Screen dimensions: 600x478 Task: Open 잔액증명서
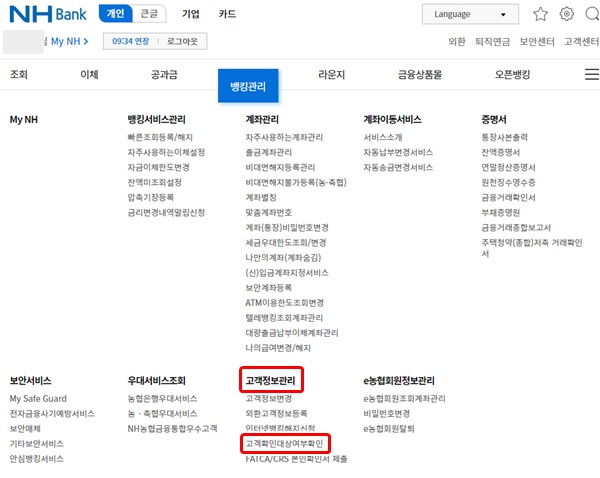tap(501, 152)
